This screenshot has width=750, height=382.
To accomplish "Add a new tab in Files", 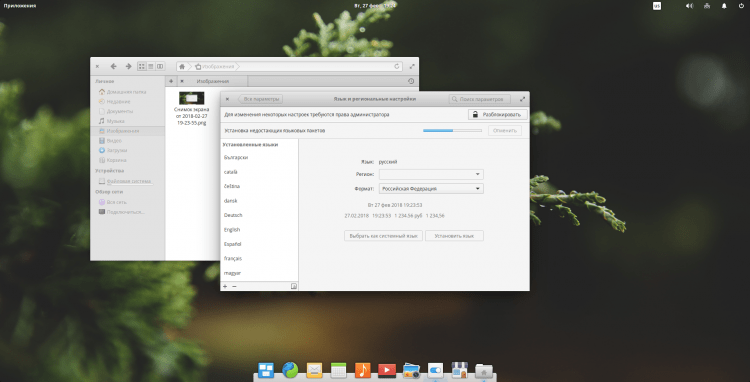I will pos(171,81).
